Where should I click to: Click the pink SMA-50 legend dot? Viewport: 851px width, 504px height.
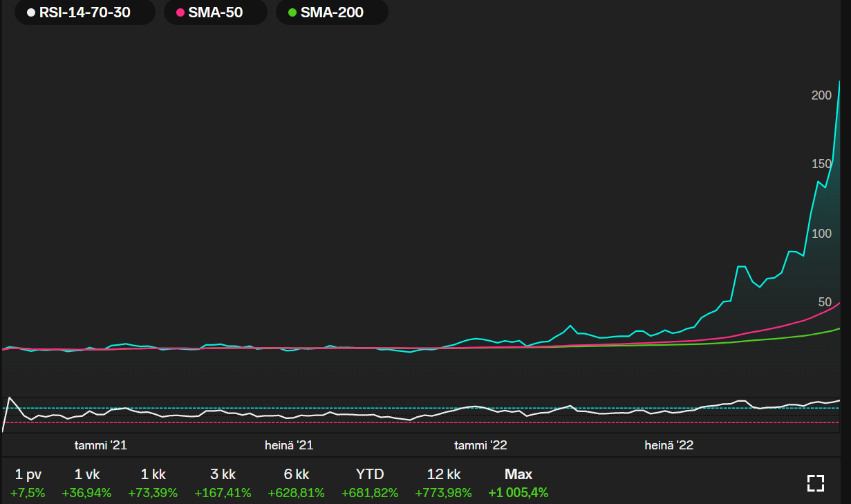click(180, 12)
